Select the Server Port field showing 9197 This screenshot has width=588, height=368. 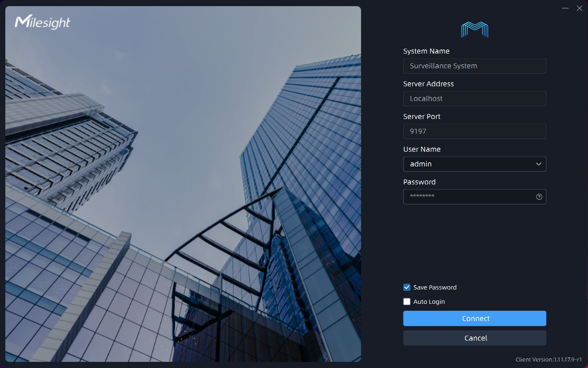(x=474, y=131)
